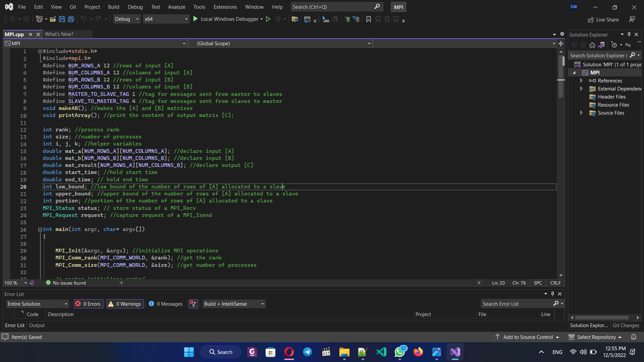Click the SW account badge
This screenshot has width=644, height=362.
[574, 7]
